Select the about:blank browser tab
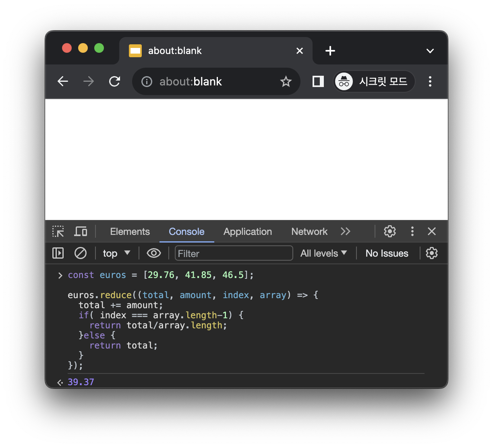The height and width of the screenshot is (448, 493). (216, 51)
